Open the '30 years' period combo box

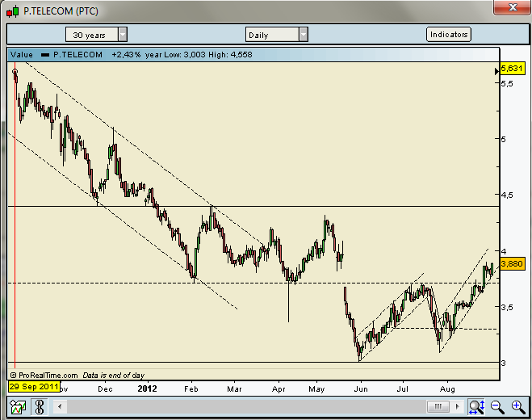96,35
